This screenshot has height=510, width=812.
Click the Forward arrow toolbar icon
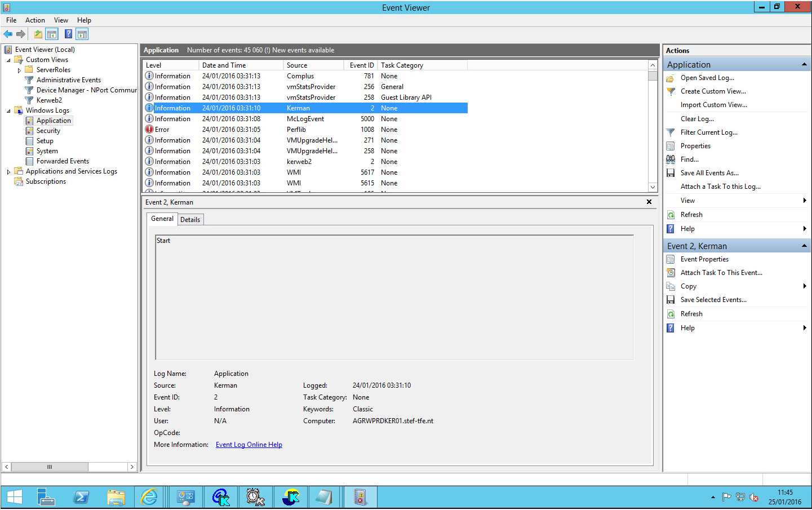click(21, 34)
